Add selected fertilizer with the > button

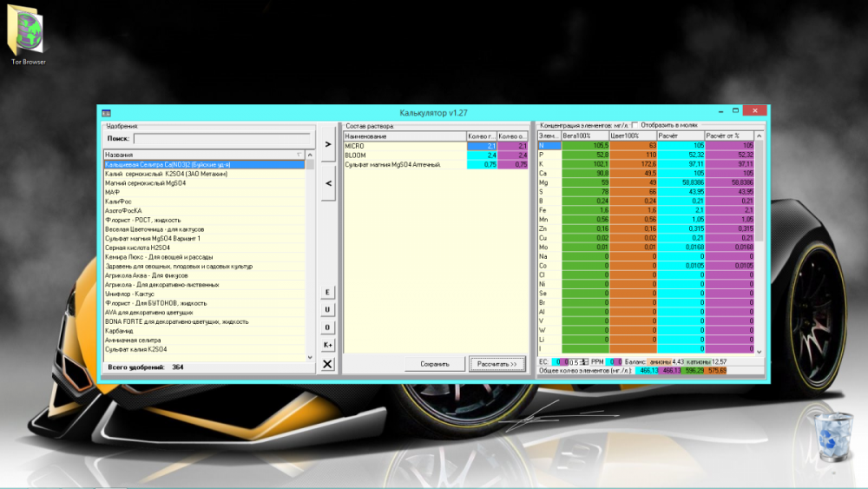(328, 144)
